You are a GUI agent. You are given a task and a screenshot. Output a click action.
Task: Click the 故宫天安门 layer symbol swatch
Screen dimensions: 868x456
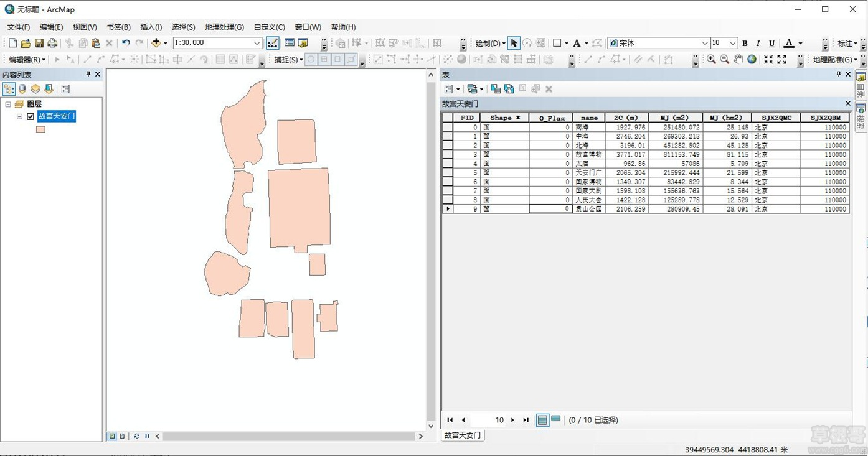[40, 129]
